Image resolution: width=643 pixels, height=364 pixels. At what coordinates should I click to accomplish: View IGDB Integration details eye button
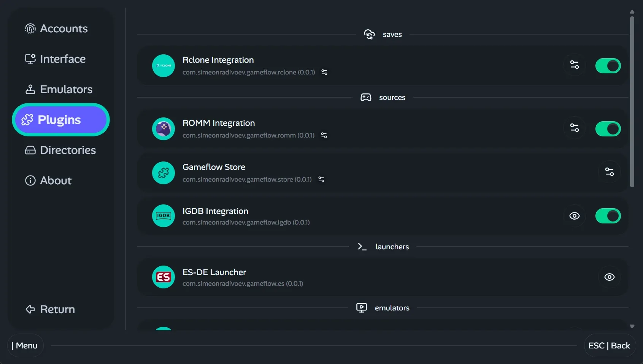pos(575,216)
